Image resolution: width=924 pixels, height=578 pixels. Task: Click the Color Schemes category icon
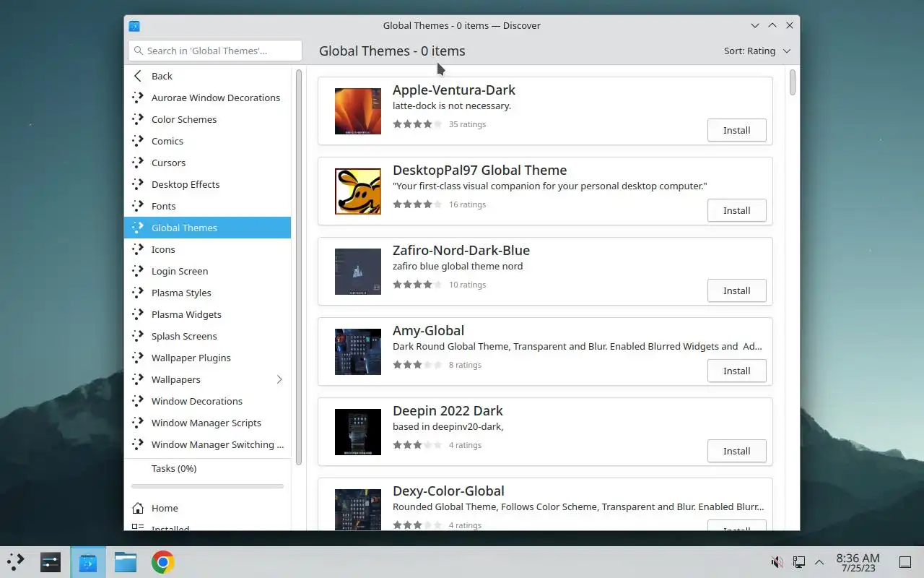pyautogui.click(x=138, y=119)
